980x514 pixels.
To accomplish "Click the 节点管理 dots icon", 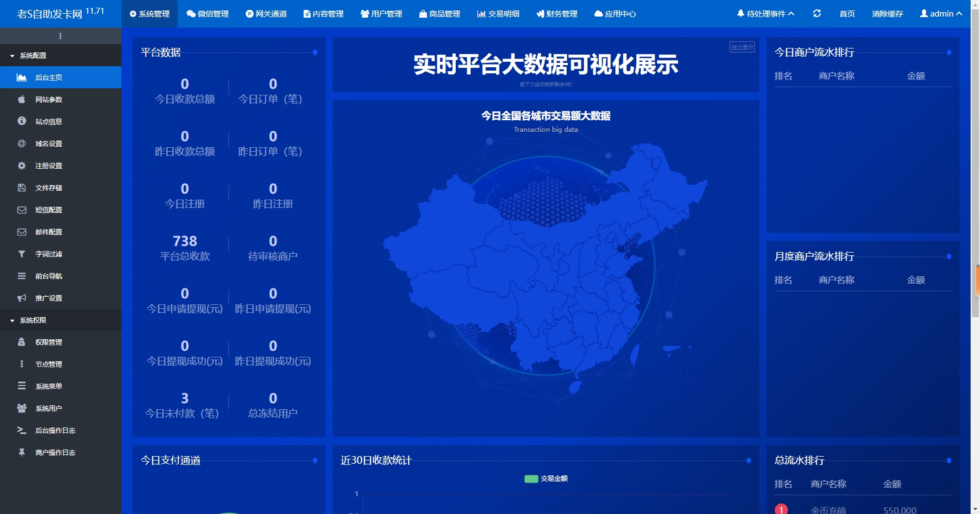I will tap(22, 364).
